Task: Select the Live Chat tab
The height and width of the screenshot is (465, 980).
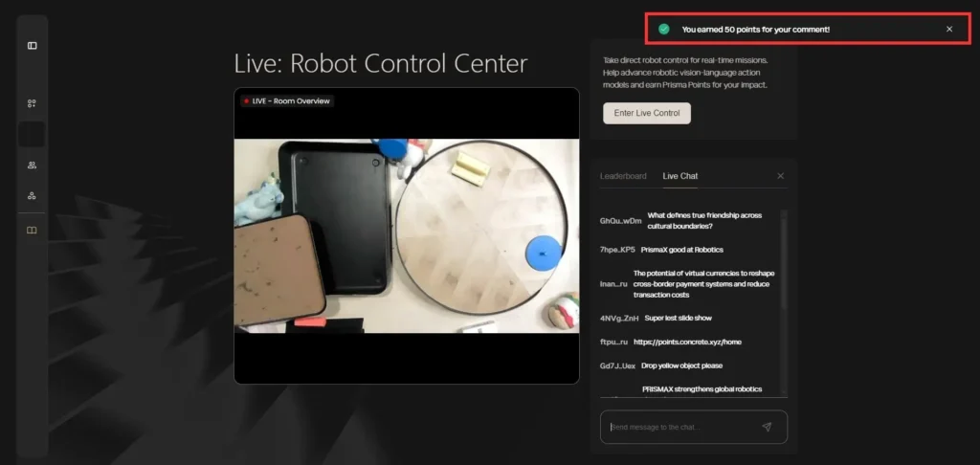Action: pyautogui.click(x=680, y=176)
